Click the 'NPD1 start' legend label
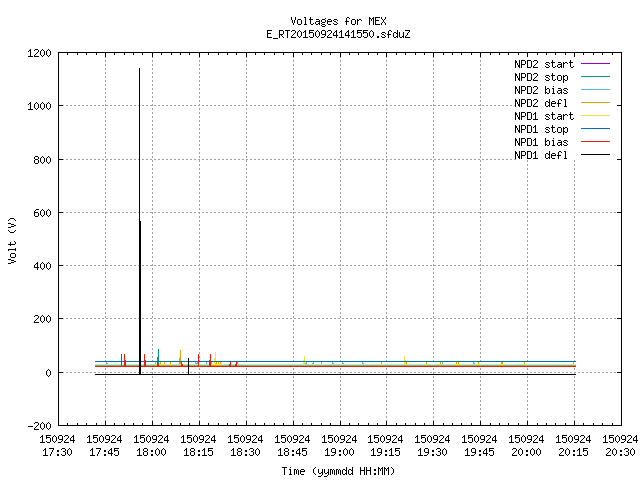 [x=544, y=116]
